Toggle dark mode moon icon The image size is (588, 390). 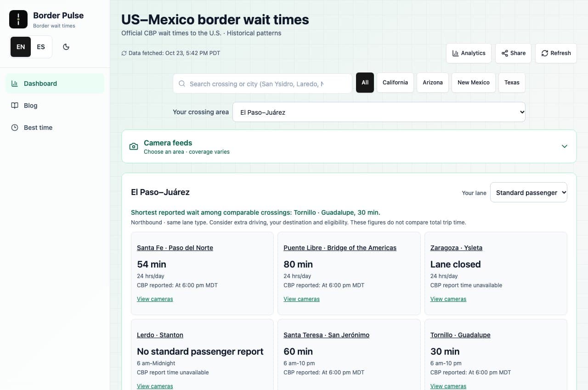pos(66,47)
